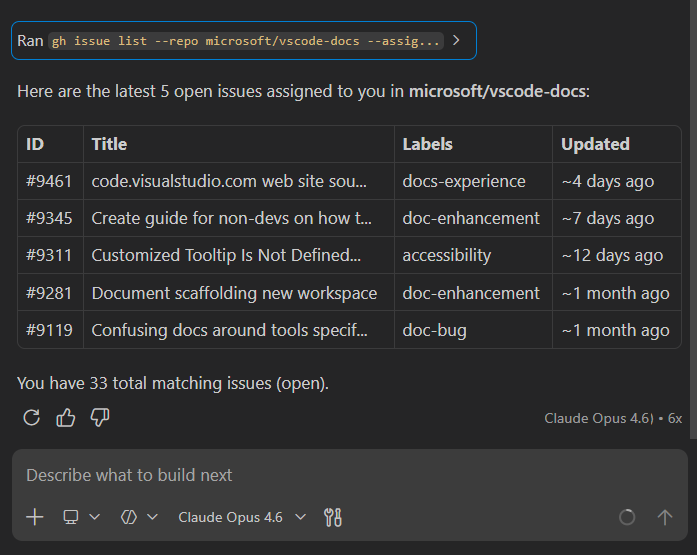Click the circular progress indicator icon
The width and height of the screenshot is (697, 555).
pyautogui.click(x=627, y=517)
